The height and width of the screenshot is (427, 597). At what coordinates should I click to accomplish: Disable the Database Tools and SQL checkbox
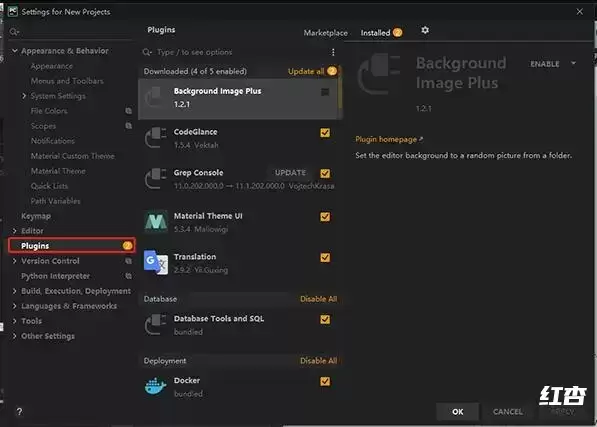point(325,319)
